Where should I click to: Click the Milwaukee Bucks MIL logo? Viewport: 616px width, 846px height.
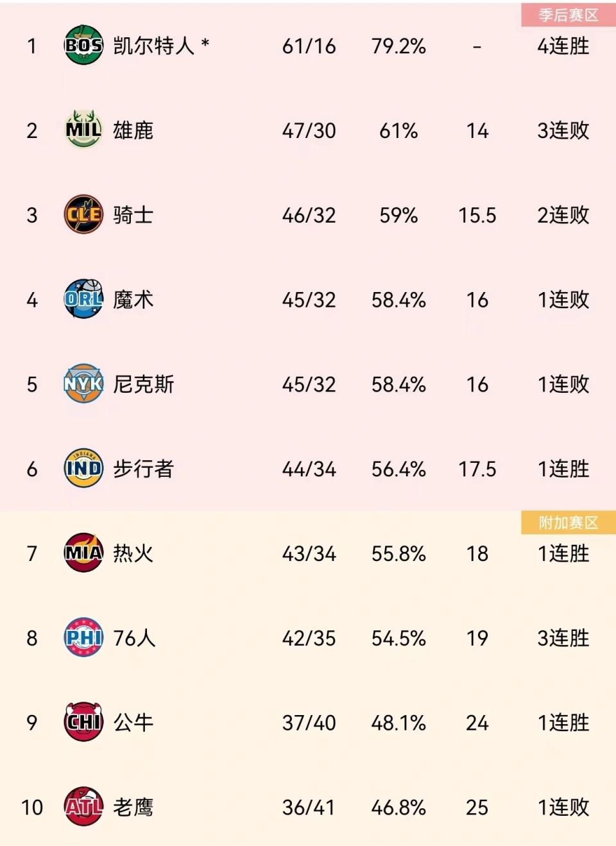pyautogui.click(x=83, y=130)
